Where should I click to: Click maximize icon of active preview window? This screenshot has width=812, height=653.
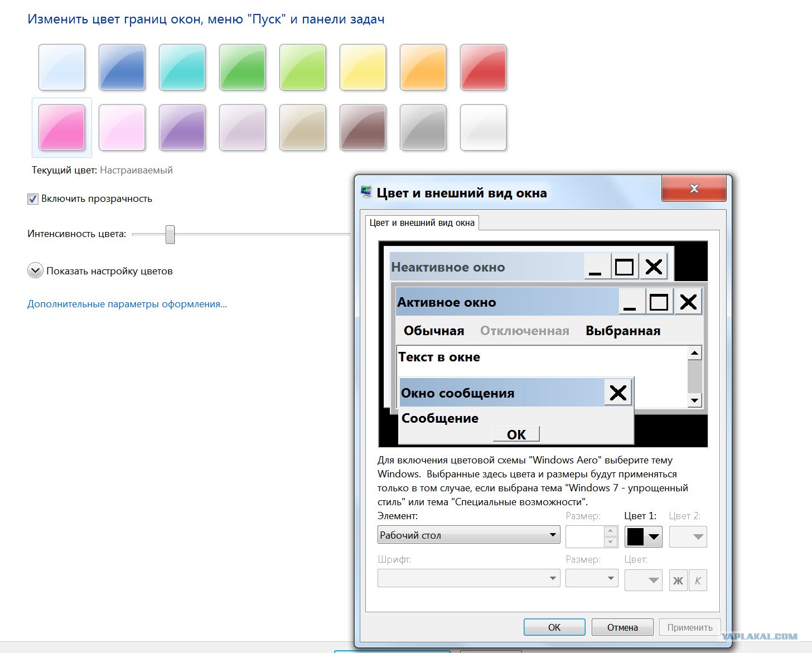click(x=659, y=302)
